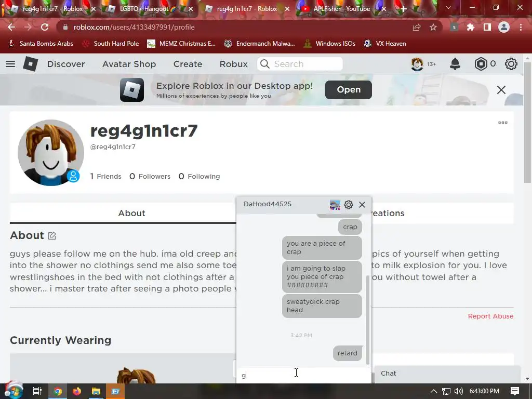Click the "retard" chat message bubble

348,353
